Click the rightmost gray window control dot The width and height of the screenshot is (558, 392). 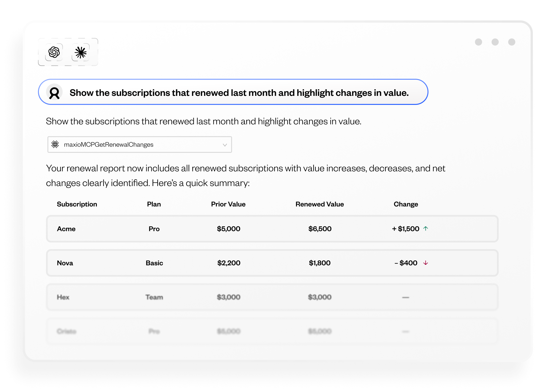pyautogui.click(x=512, y=42)
